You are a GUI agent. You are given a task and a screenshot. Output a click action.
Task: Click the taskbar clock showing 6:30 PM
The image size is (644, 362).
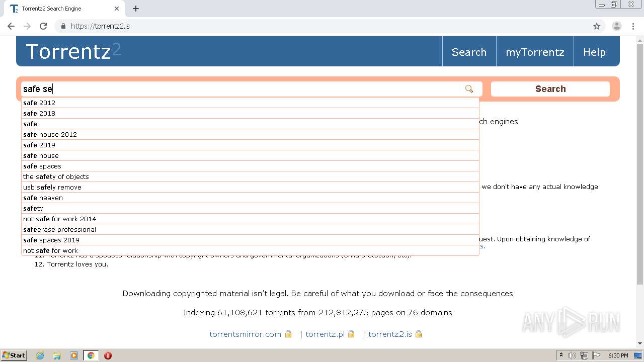[x=618, y=355]
